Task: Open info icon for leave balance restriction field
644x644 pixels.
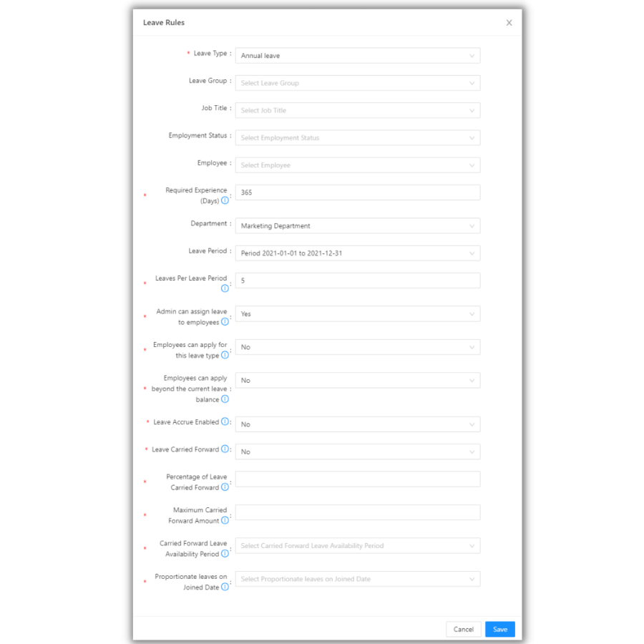Action: [x=225, y=399]
